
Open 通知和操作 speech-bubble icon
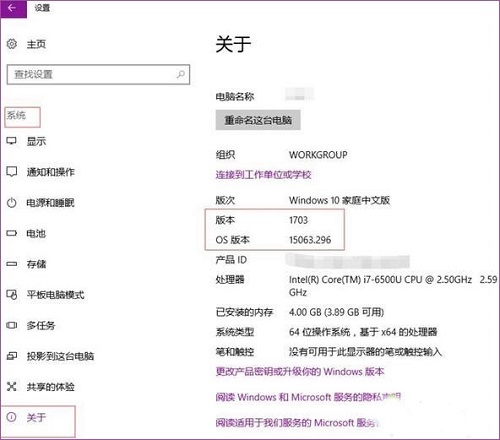[12, 172]
